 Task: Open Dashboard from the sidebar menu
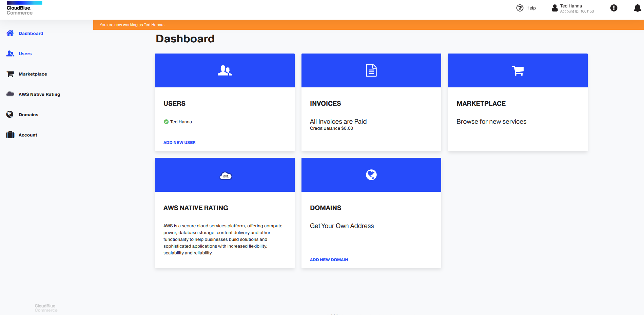coord(31,34)
